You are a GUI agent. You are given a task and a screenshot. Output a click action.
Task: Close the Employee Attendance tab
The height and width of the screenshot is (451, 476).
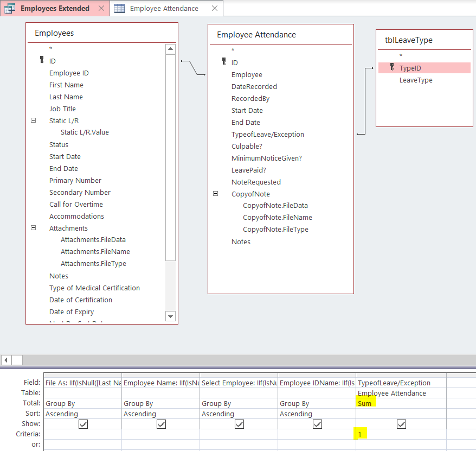[215, 8]
